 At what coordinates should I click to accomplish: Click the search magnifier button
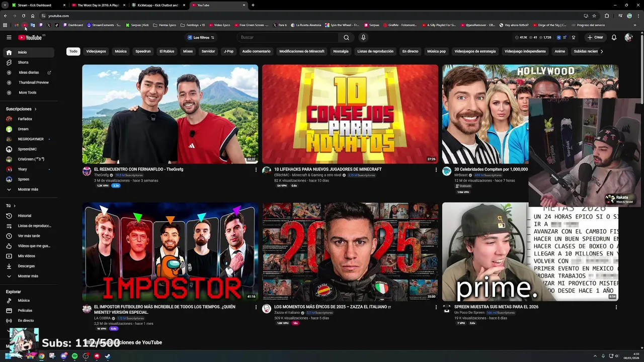tap(346, 37)
